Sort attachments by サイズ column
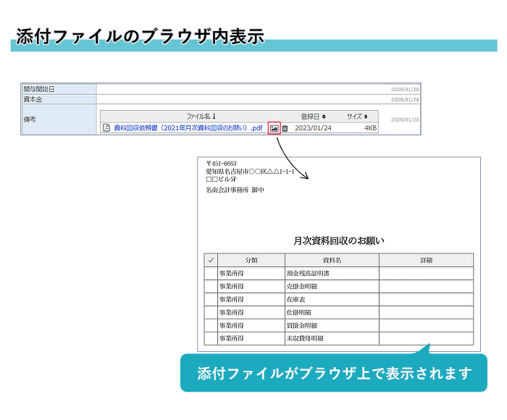 click(x=357, y=116)
